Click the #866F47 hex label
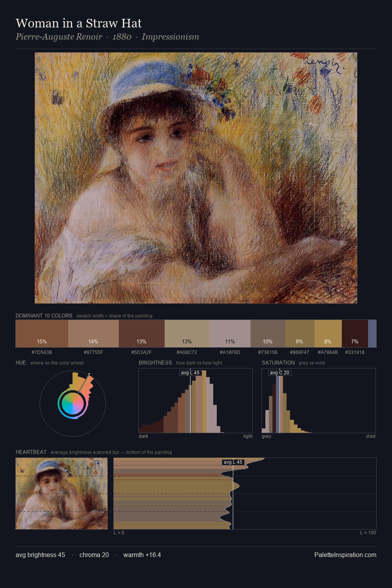This screenshot has width=392, height=588. coord(300,352)
